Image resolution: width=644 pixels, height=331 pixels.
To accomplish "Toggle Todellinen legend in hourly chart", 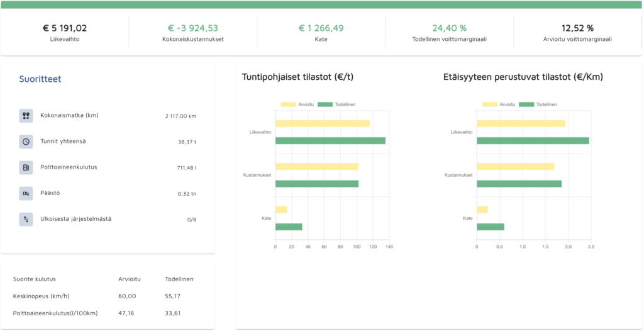I will point(337,104).
